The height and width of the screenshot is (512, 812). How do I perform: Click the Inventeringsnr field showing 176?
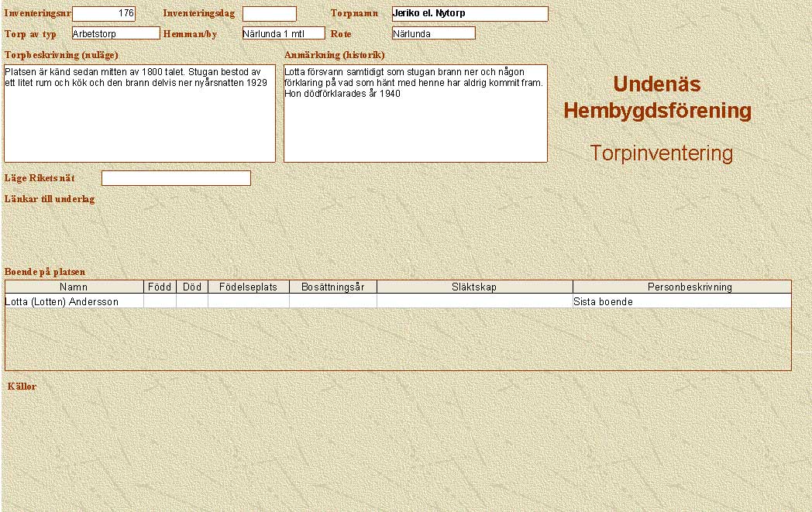pos(103,14)
